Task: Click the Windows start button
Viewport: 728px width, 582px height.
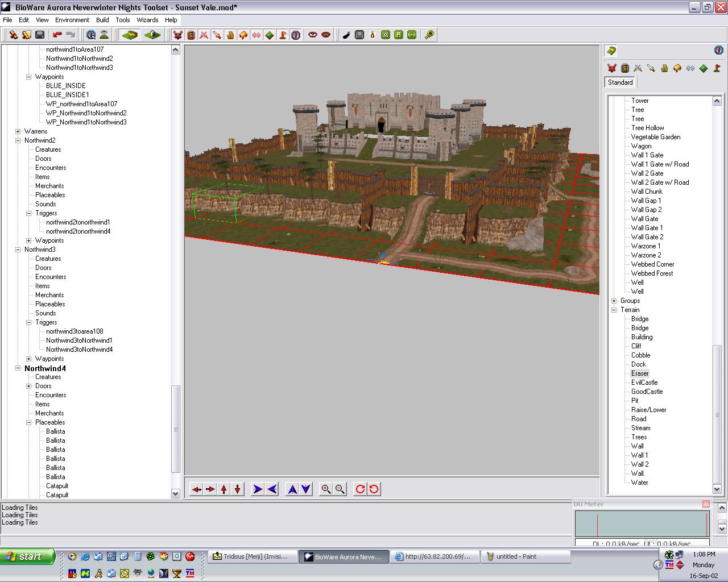Action: click(27, 556)
